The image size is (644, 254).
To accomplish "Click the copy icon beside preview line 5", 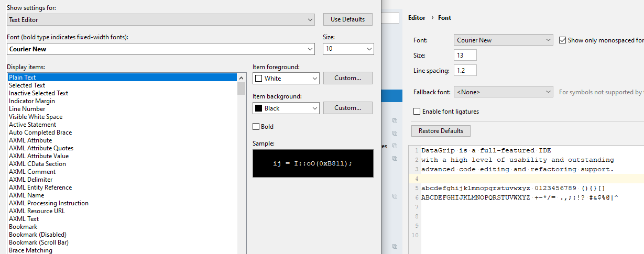I will click(x=395, y=196).
